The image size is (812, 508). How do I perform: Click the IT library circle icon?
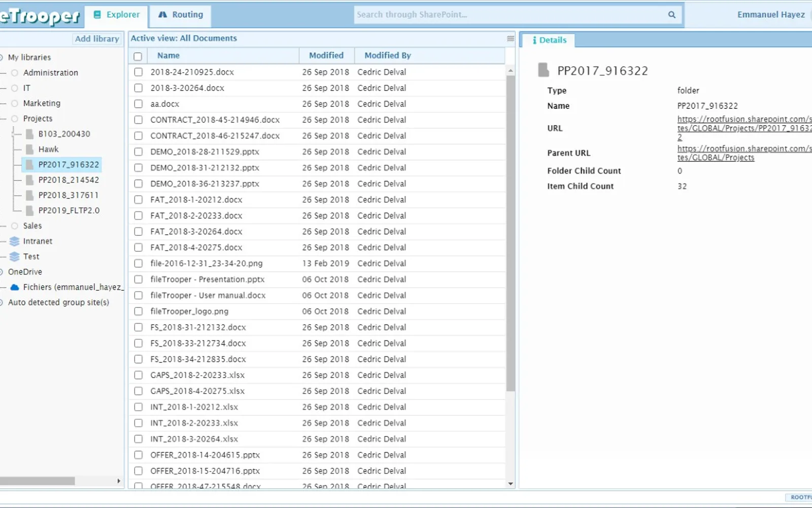click(15, 88)
